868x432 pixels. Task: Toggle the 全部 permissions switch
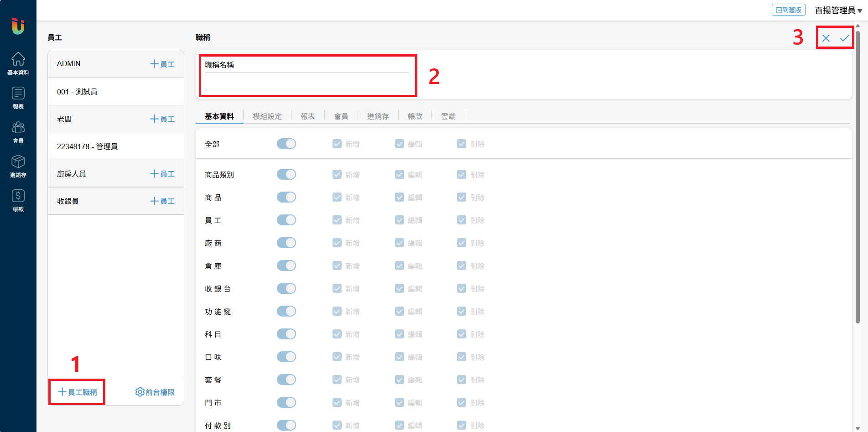[286, 144]
